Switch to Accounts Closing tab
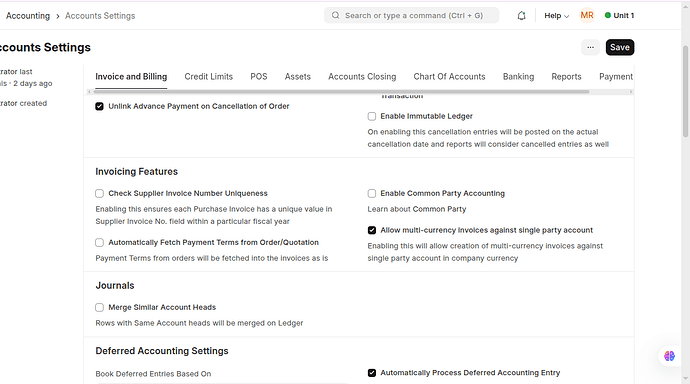The width and height of the screenshot is (690, 384). click(362, 77)
